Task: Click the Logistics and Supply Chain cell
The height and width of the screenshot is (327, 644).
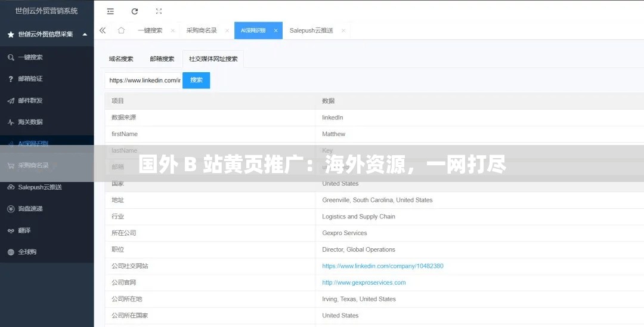Action: coord(358,217)
